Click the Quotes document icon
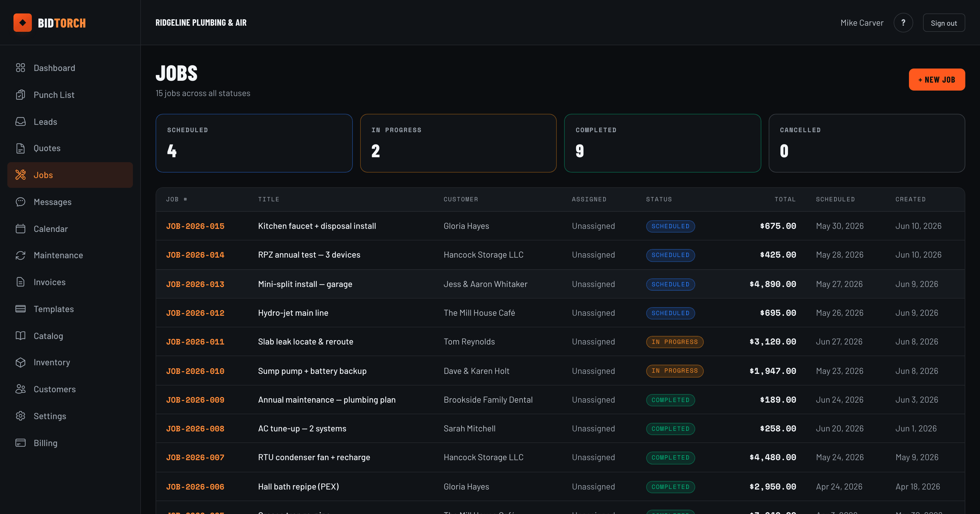Viewport: 980px width, 514px height. click(21, 148)
